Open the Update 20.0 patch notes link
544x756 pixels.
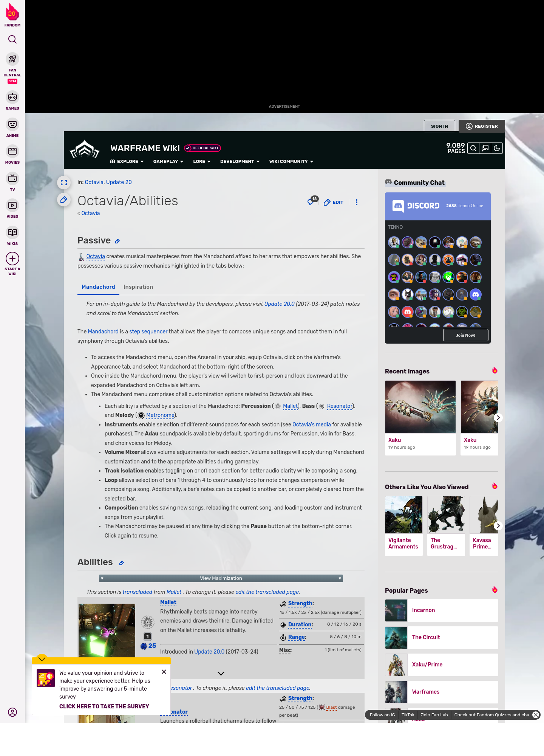279,304
